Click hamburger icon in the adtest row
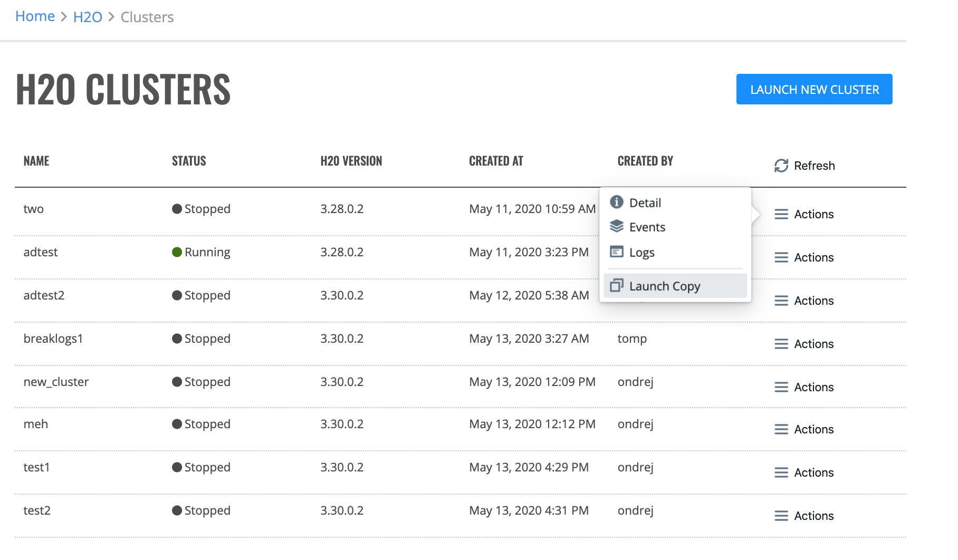Viewport: 958px width, 560px height. click(781, 257)
